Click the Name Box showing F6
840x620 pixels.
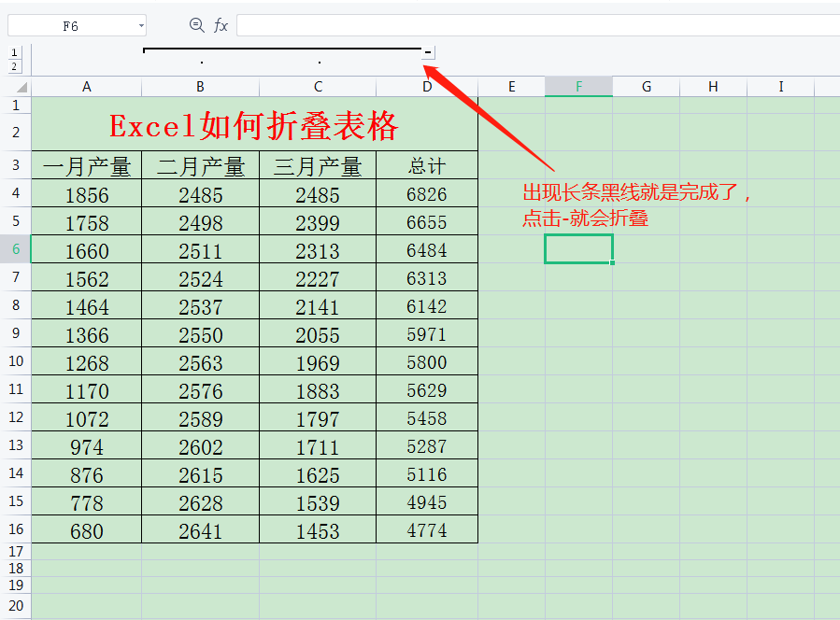[x=70, y=26]
